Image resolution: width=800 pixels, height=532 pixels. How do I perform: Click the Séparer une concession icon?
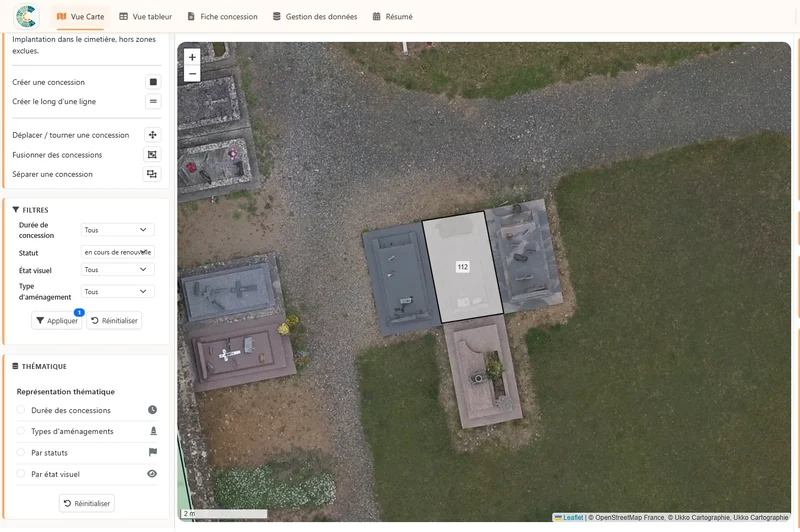click(152, 174)
